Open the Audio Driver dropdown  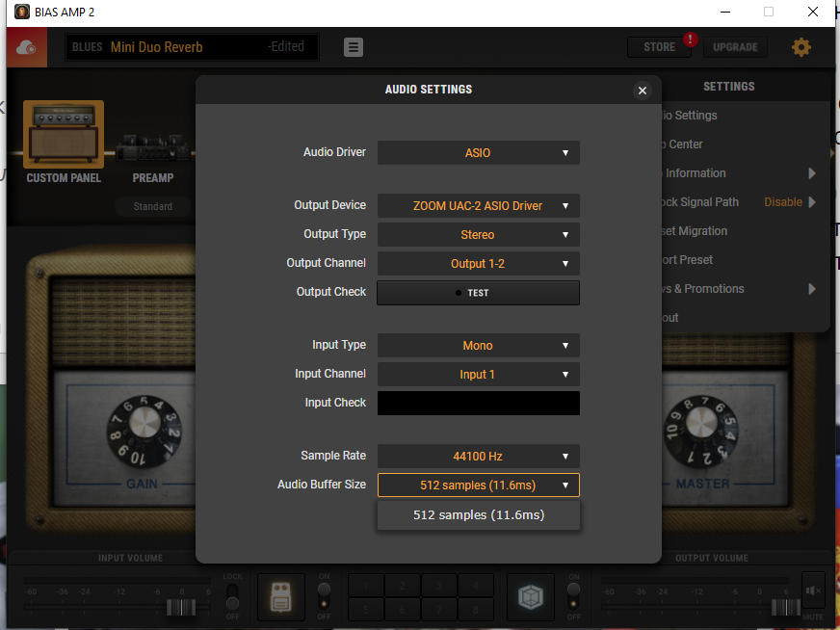click(479, 152)
